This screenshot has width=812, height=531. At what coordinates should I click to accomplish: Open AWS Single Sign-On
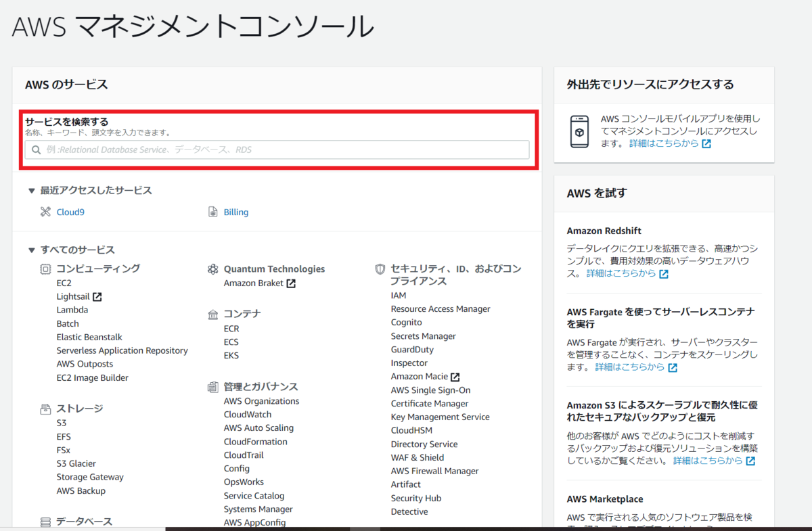(431, 390)
